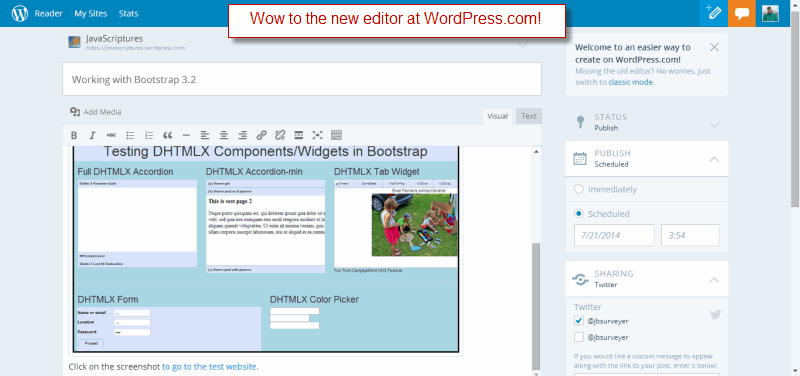The width and height of the screenshot is (800, 376).
Task: Switch to the Text editor tab
Action: click(529, 116)
